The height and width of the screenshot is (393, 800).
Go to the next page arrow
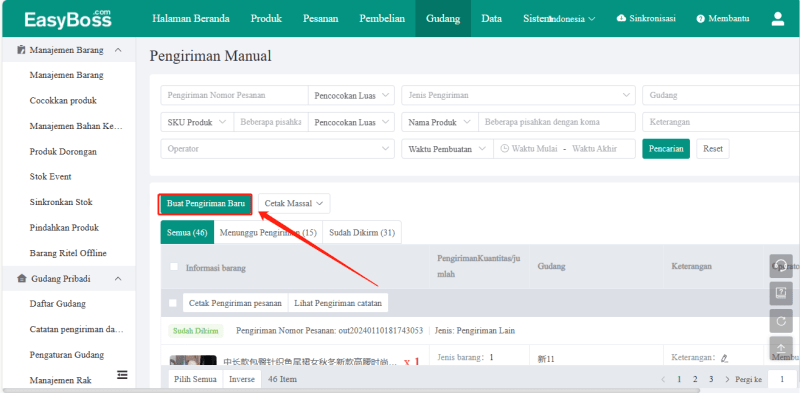click(x=728, y=379)
